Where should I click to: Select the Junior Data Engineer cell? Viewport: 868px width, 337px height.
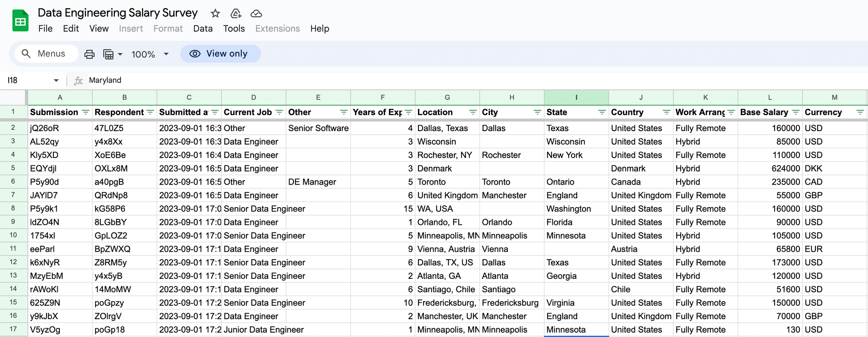[x=253, y=330]
